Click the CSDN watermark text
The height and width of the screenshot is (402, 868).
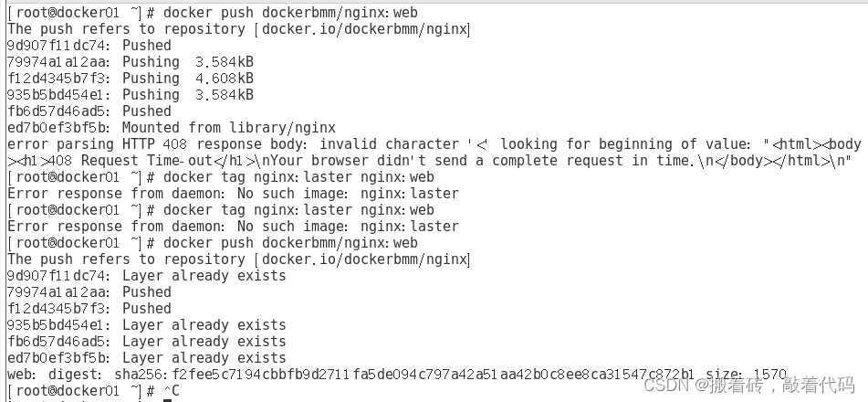[x=749, y=385]
